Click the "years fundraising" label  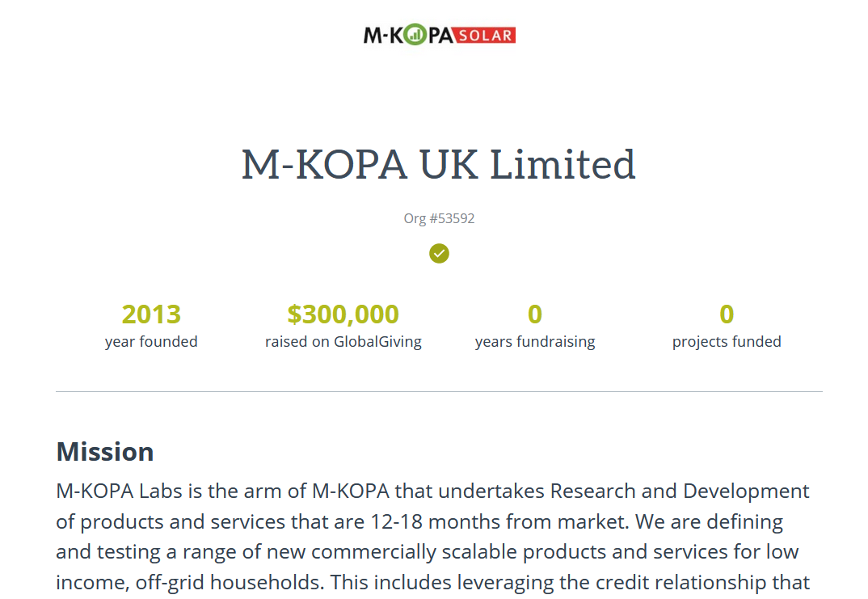click(x=535, y=342)
